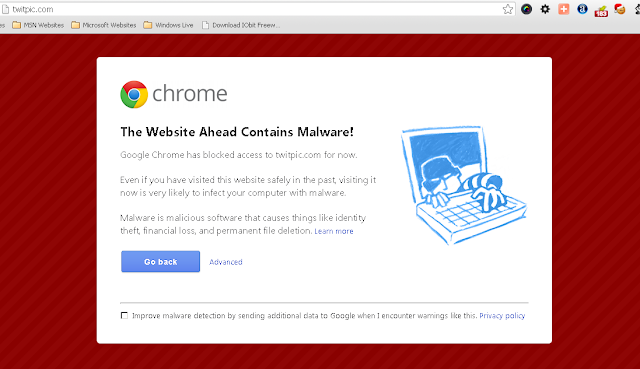This screenshot has height=369, width=640.
Task: Bookmark this page with the star icon
Action: pyautogui.click(x=508, y=9)
